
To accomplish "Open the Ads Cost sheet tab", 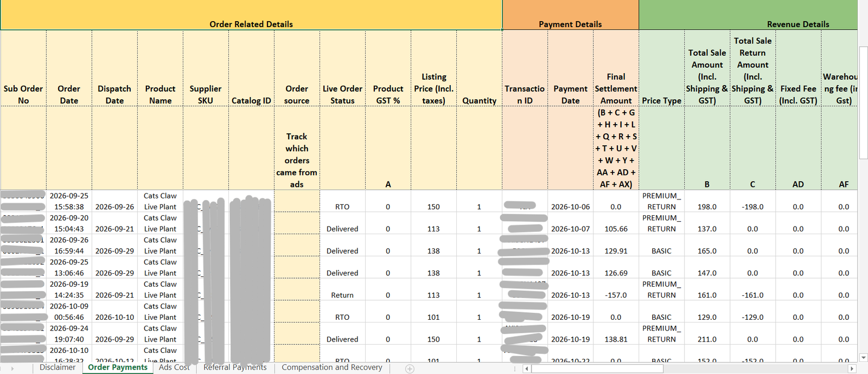I will (174, 367).
